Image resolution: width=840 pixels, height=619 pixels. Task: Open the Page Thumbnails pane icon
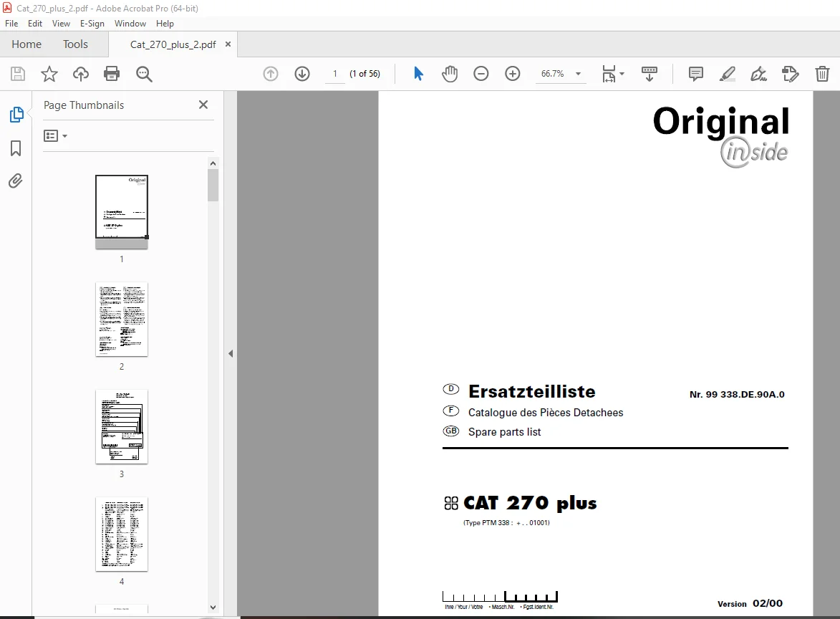point(16,115)
